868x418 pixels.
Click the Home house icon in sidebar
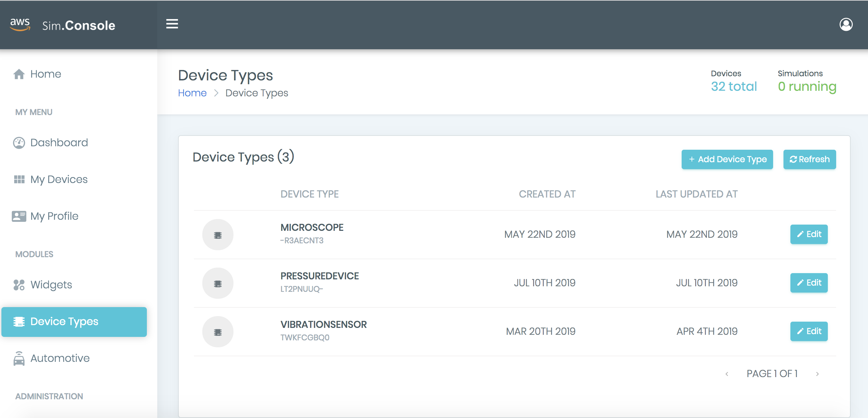click(x=19, y=74)
